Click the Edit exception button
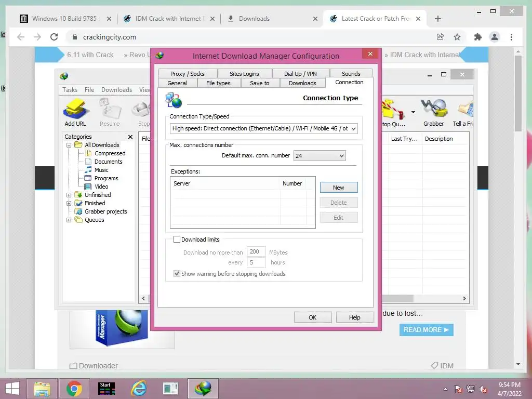This screenshot has width=532, height=399. pyautogui.click(x=339, y=218)
